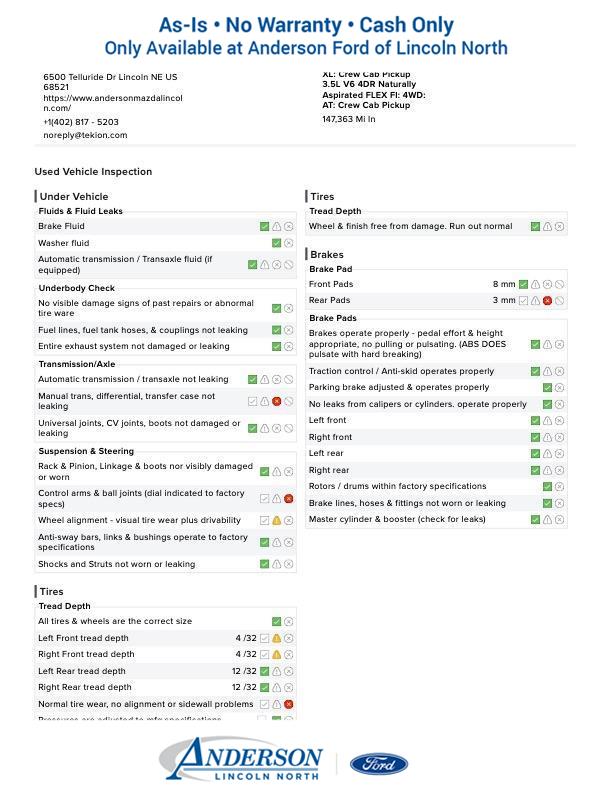This screenshot has width=612, height=792.
Task: Click the red fail icon for Manual trans
Action: [277, 401]
